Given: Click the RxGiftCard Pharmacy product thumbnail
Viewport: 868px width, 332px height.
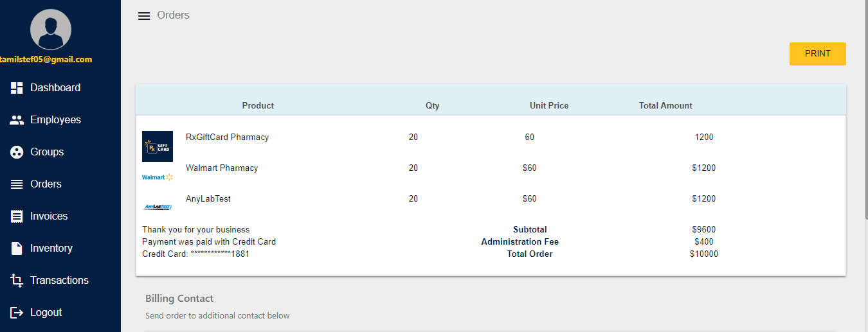Looking at the screenshot, I should [158, 146].
